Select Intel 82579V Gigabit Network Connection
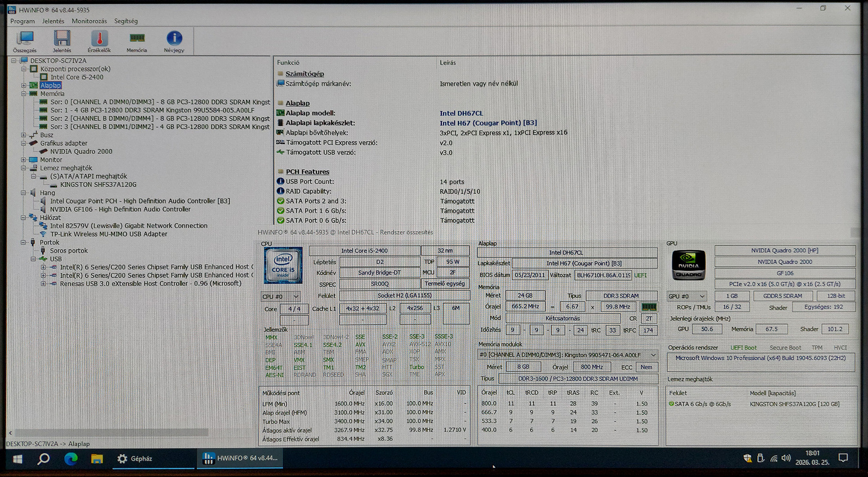The image size is (868, 477). [128, 226]
